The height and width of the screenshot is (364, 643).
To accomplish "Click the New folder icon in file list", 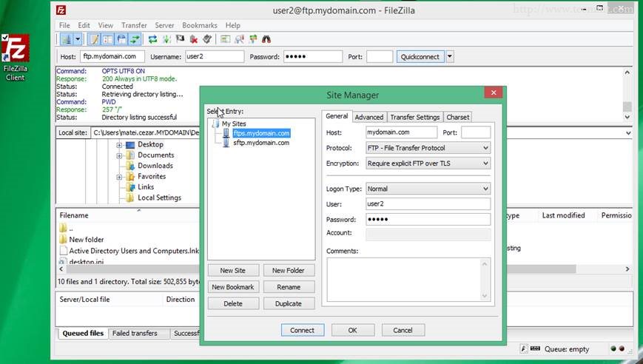I will (x=63, y=240).
